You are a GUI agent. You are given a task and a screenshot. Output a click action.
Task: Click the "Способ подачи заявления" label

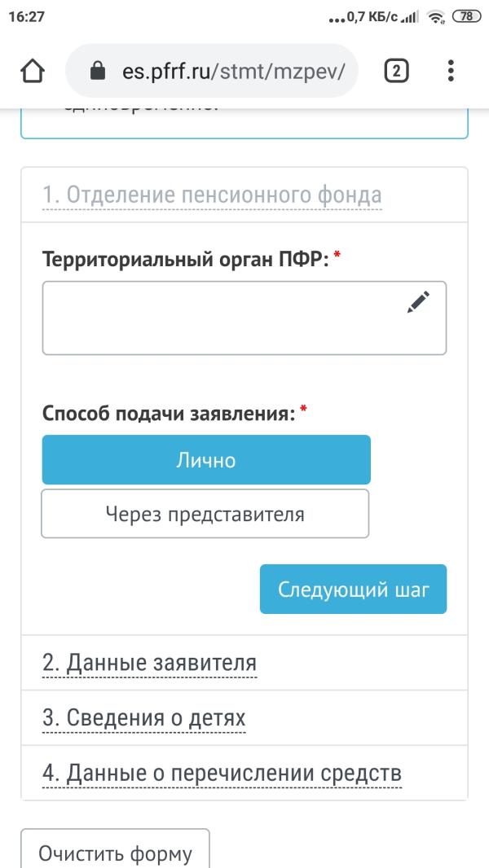[167, 413]
